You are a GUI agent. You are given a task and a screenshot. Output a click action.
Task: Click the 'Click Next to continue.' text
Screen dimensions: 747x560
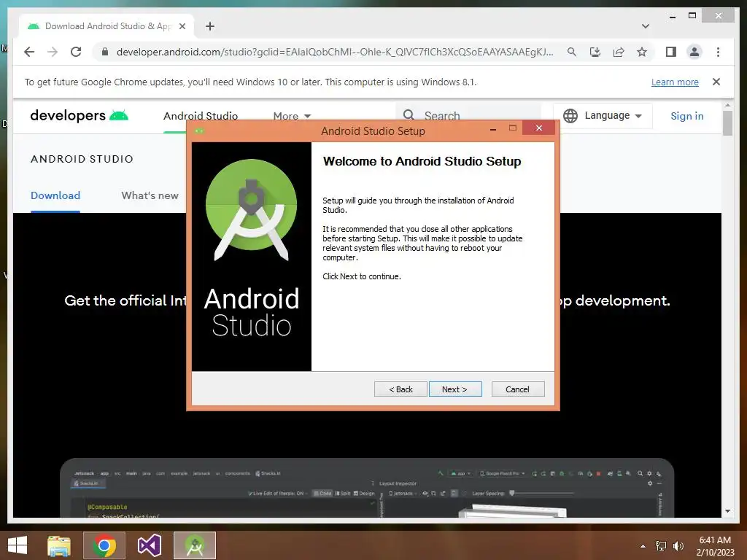tap(362, 276)
